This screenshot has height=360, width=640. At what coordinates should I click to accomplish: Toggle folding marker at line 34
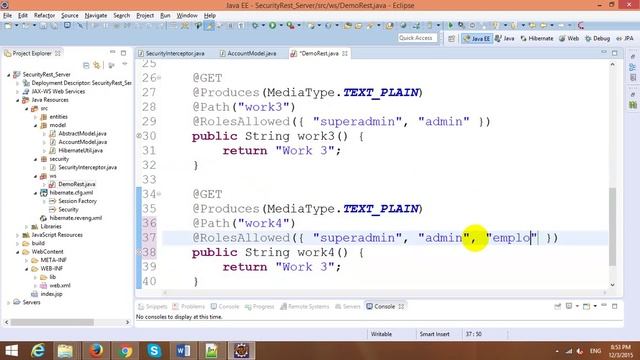click(159, 194)
